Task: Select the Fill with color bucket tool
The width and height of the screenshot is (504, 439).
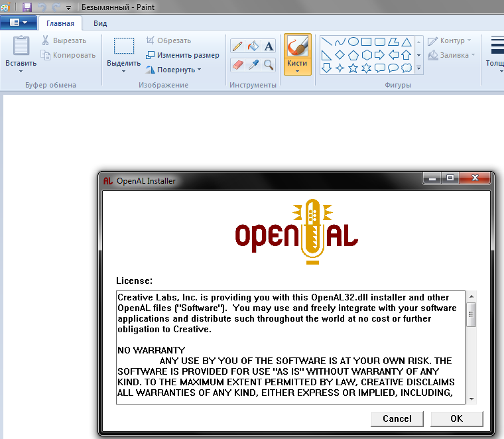Action: click(x=253, y=46)
